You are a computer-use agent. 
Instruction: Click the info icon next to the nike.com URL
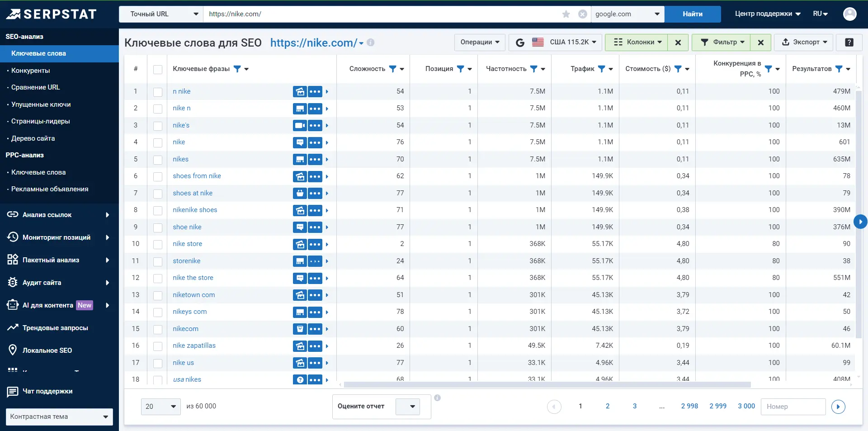point(370,43)
